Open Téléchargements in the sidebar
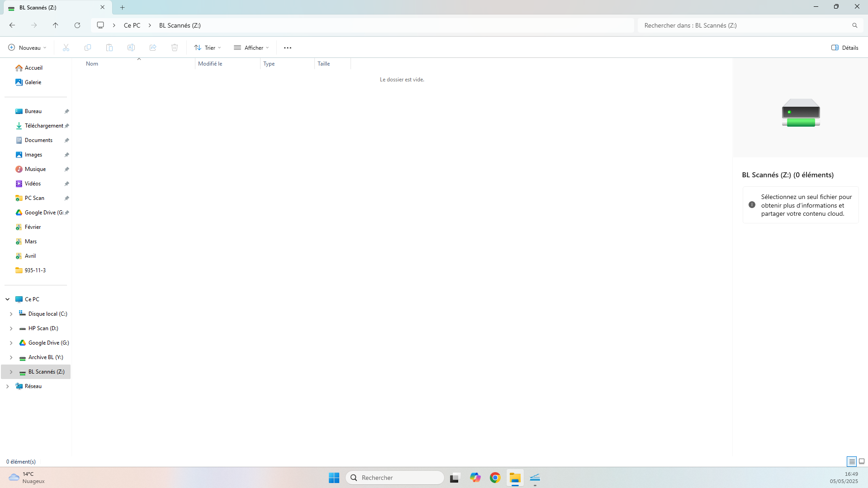Screen dimensions: 868x488 pos(43,126)
